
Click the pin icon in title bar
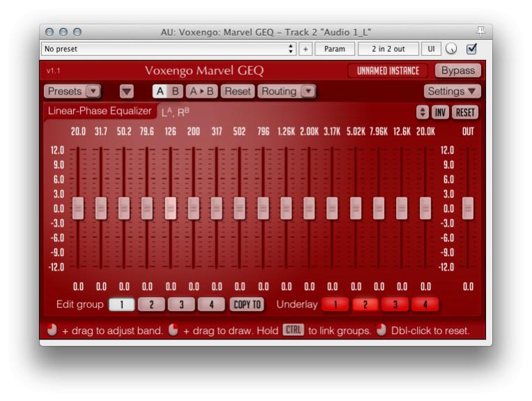tap(481, 31)
